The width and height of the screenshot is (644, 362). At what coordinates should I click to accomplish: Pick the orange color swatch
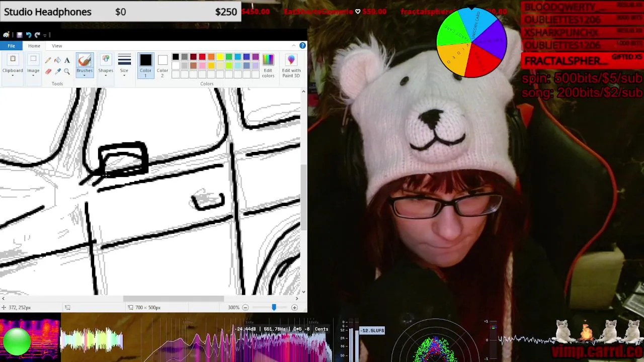(x=211, y=57)
